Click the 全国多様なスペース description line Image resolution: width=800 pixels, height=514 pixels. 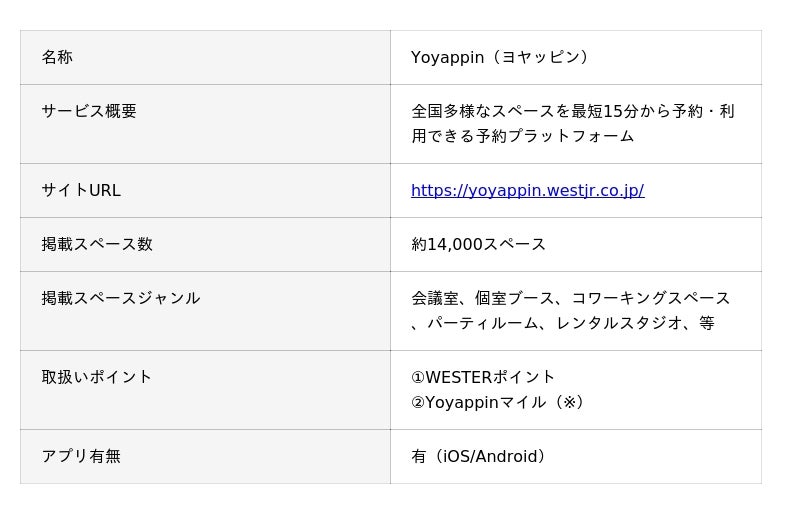click(572, 111)
